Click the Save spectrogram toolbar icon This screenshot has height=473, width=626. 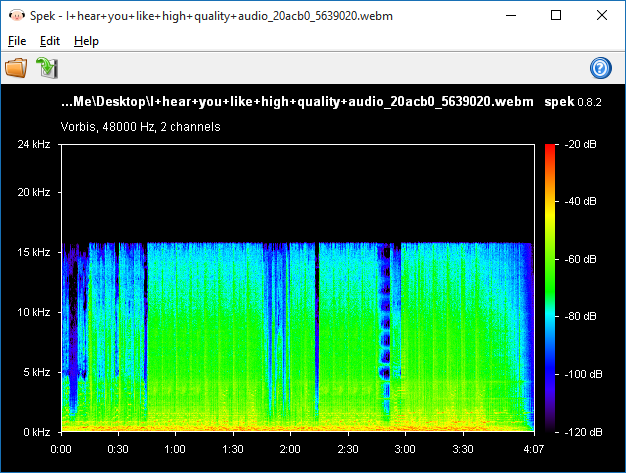[x=47, y=68]
